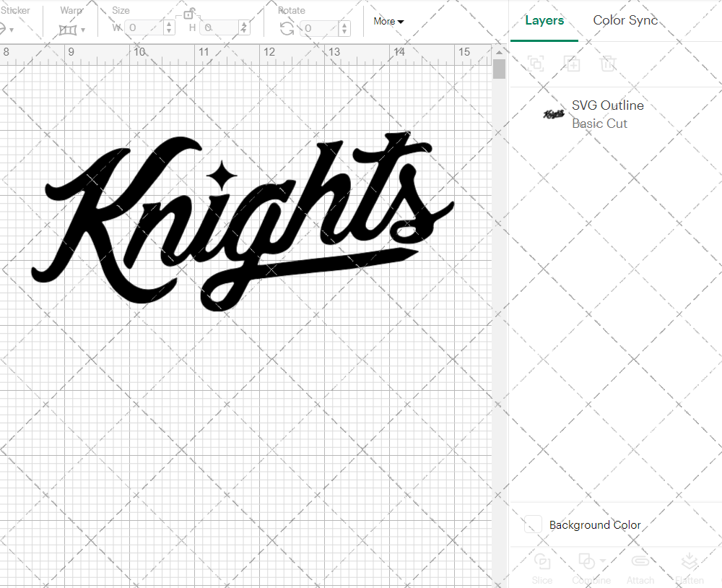The image size is (722, 588).
Task: Switch to the Color Sync tab
Action: point(625,20)
